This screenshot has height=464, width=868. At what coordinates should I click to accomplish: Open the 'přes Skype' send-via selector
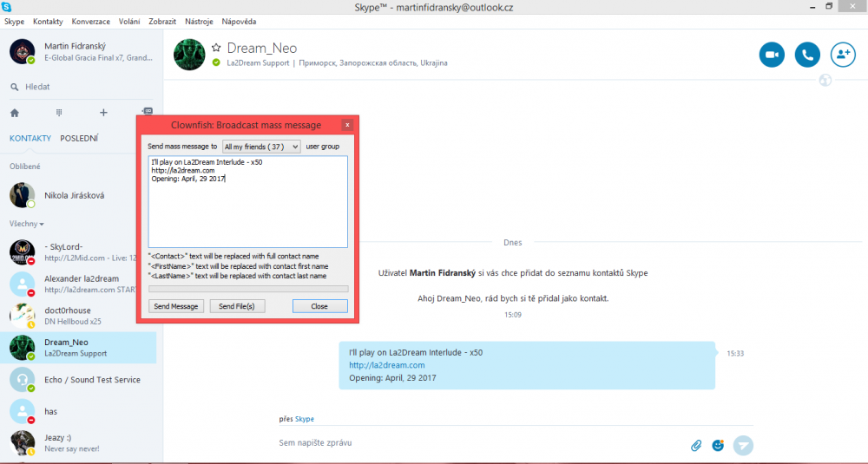coord(304,419)
